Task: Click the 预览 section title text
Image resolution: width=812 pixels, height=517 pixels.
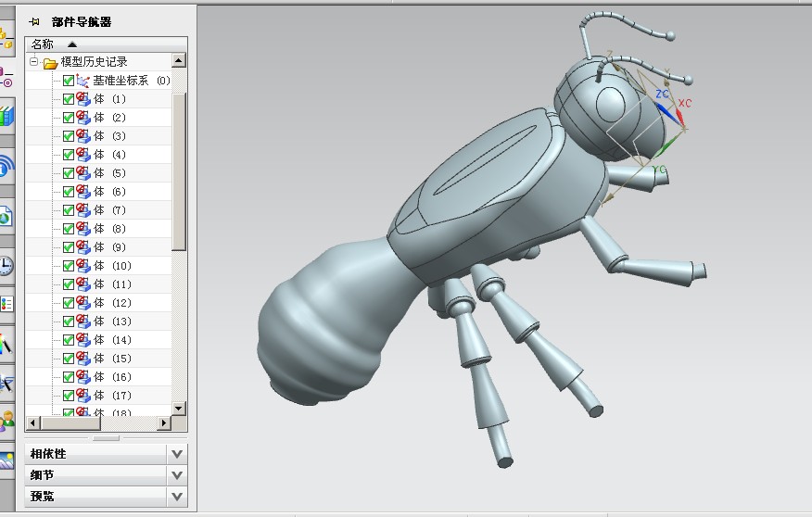Action: pos(42,497)
